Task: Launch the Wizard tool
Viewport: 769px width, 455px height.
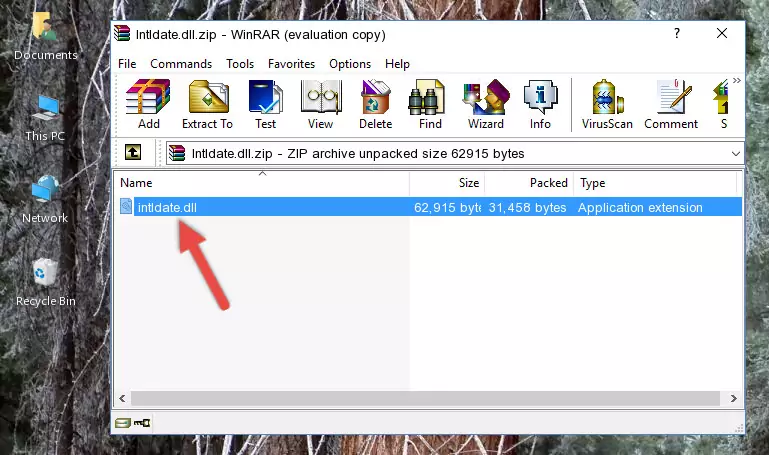Action: point(486,104)
